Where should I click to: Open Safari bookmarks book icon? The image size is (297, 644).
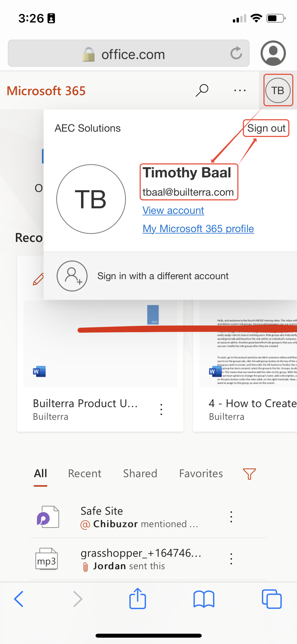click(x=204, y=599)
